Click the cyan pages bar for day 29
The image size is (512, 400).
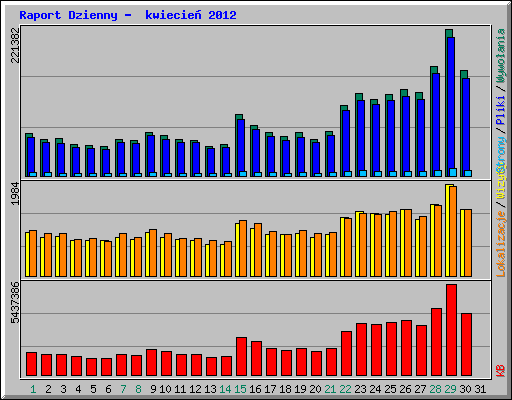click(453, 172)
